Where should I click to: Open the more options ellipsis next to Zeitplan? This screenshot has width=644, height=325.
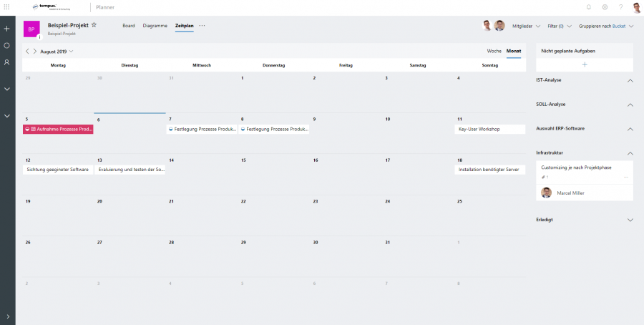(202, 26)
